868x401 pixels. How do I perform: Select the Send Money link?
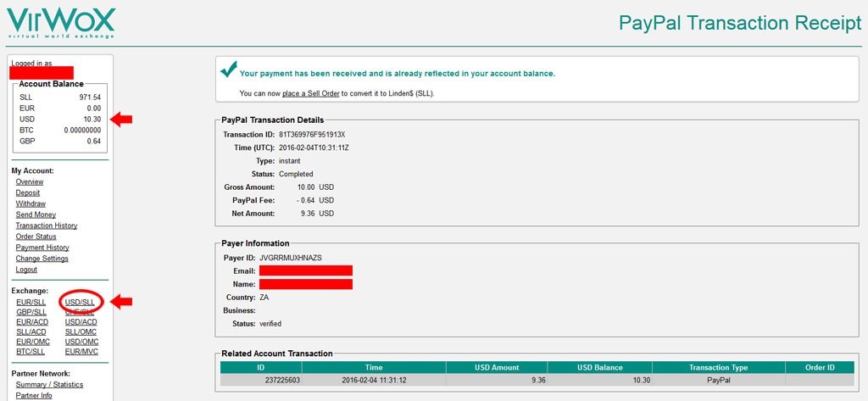36,214
